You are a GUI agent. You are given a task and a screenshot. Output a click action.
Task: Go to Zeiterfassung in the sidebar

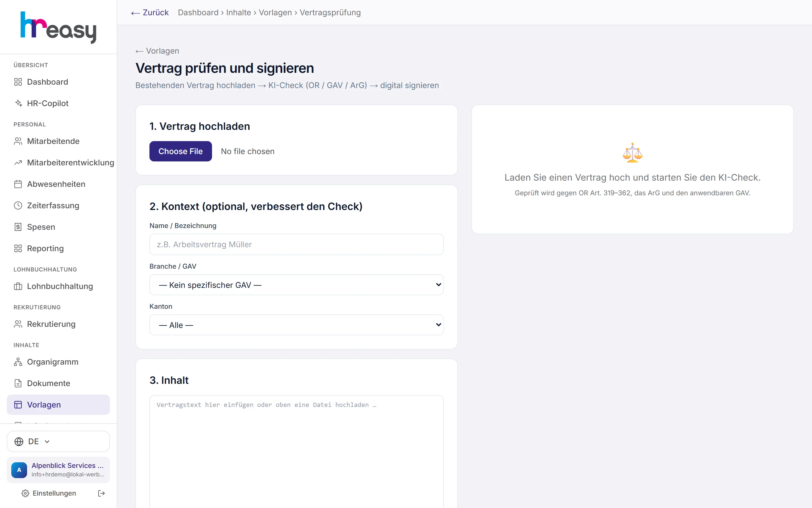(x=58, y=206)
